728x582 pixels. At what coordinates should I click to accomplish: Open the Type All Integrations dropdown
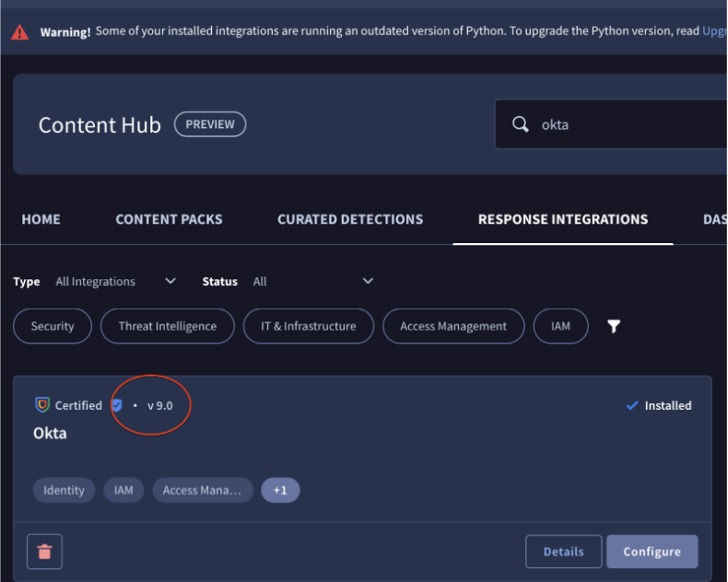(115, 282)
